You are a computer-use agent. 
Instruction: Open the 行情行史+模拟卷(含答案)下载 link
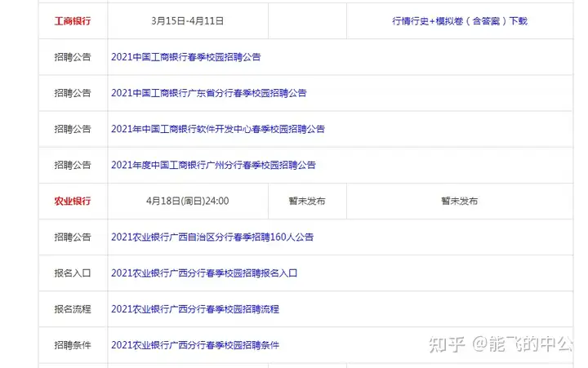click(460, 21)
